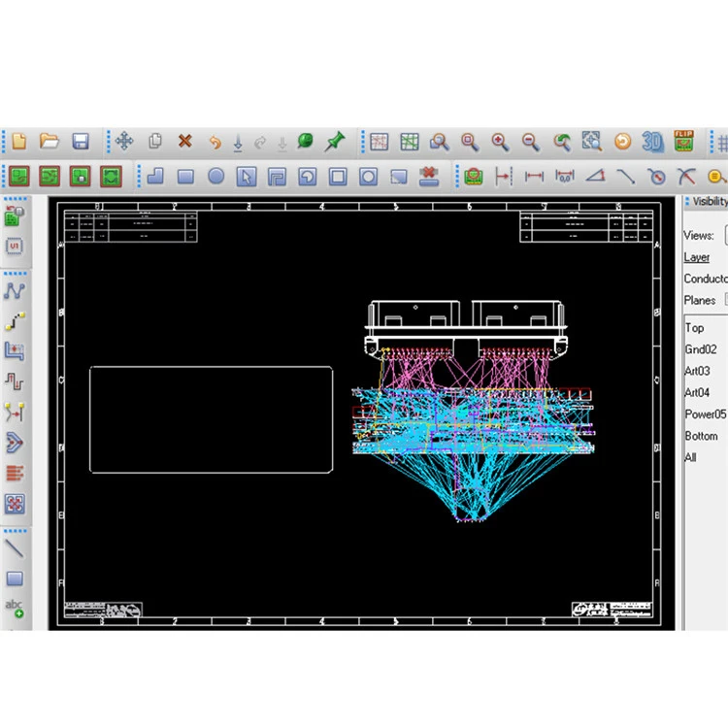Click the angular dimension triangle icon
Image resolution: width=728 pixels, height=728 pixels.
pos(595,176)
